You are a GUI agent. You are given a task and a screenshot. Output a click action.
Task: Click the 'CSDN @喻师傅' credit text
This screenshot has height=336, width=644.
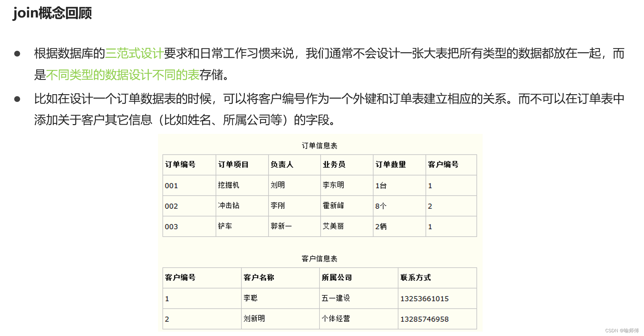(622, 331)
